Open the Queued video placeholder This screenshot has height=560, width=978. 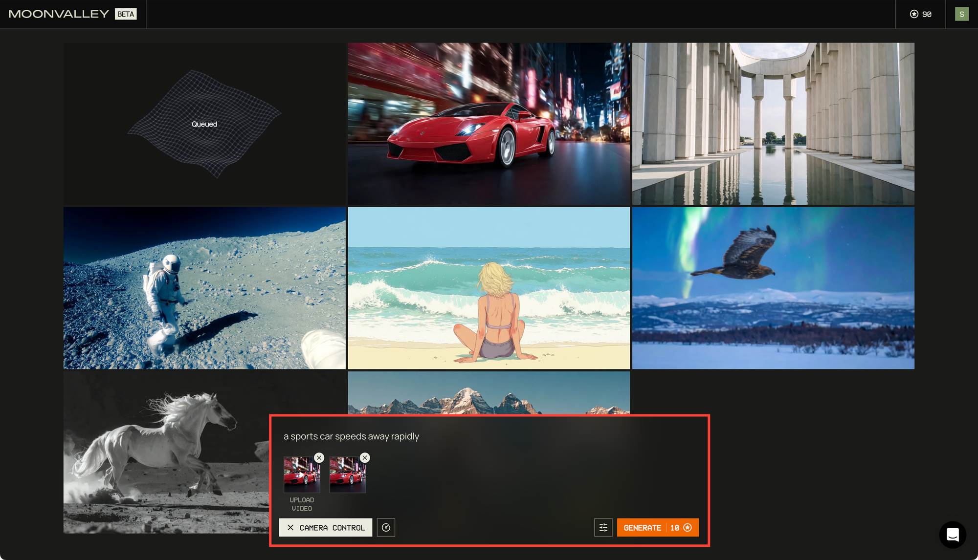[x=204, y=124]
